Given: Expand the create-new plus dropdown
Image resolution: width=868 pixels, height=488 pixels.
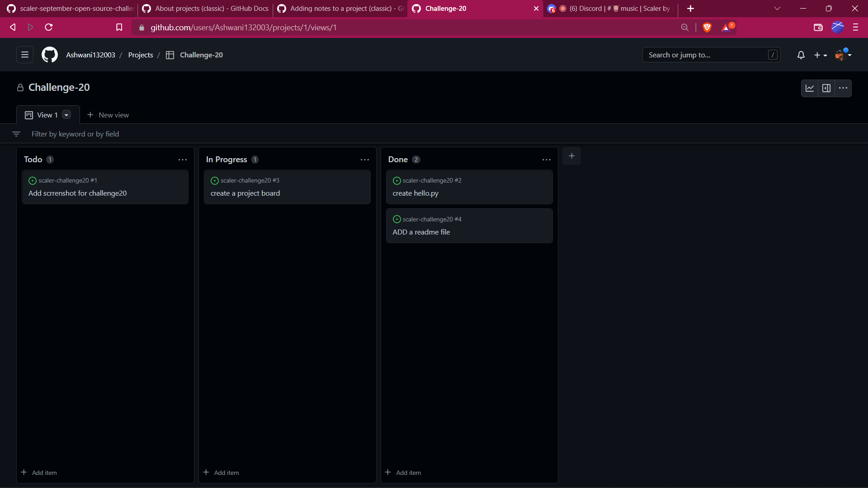Looking at the screenshot, I should coord(820,55).
